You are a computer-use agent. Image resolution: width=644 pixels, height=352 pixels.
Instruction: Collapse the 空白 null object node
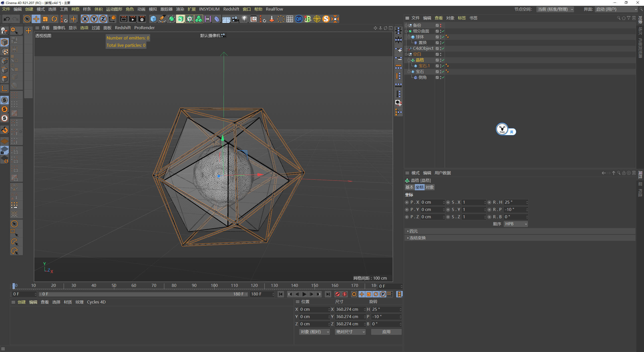(406, 54)
